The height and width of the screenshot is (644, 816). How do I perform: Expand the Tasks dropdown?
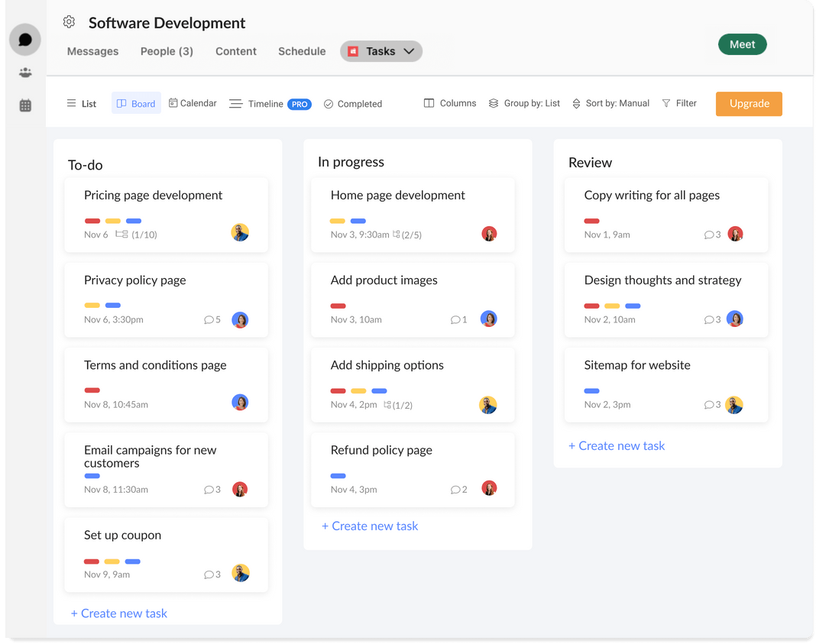(x=380, y=50)
